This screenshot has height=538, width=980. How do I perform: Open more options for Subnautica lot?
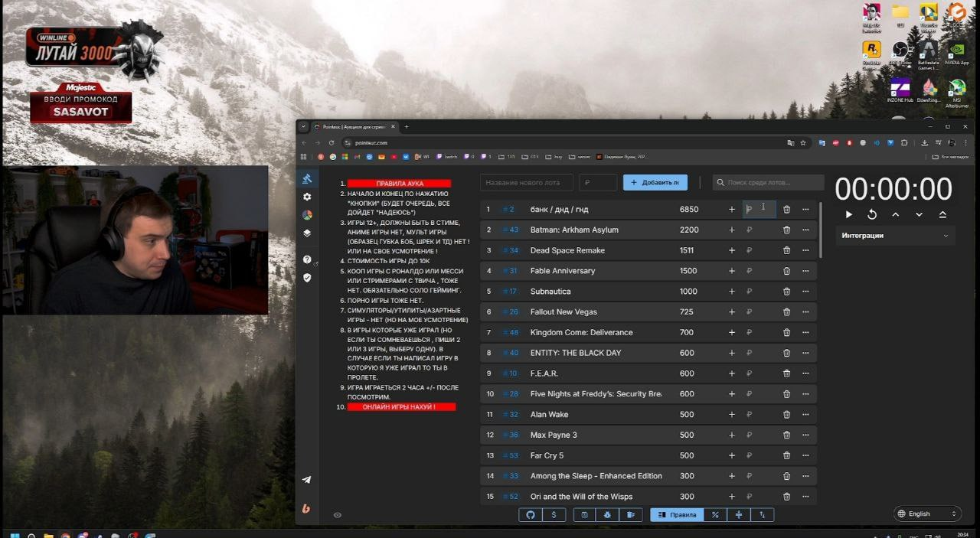[805, 292]
